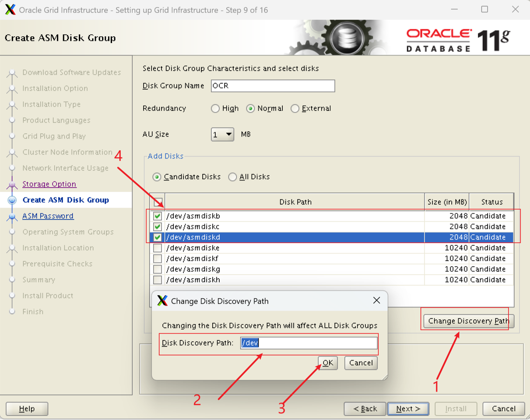Click the Install Product step

(x=48, y=296)
